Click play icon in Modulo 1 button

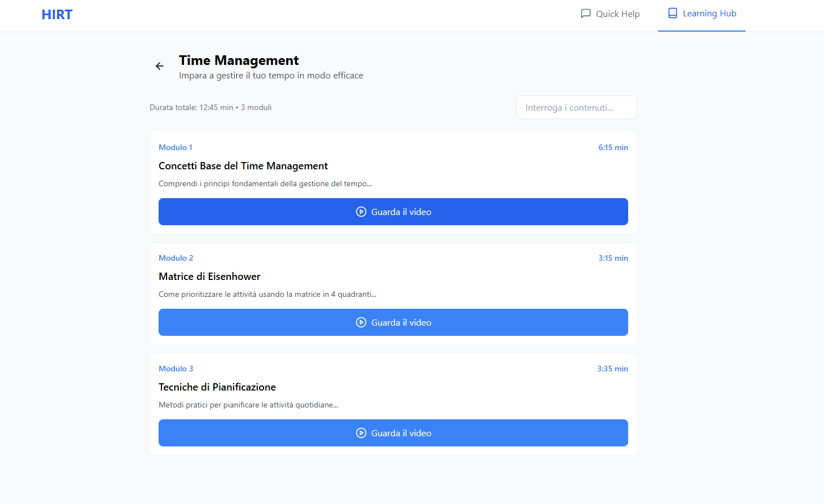(x=361, y=212)
